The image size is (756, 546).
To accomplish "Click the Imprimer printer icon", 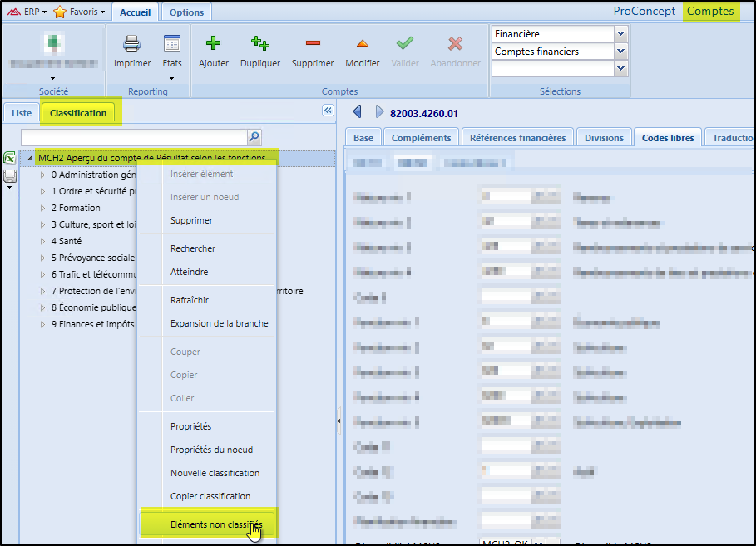I will click(131, 44).
